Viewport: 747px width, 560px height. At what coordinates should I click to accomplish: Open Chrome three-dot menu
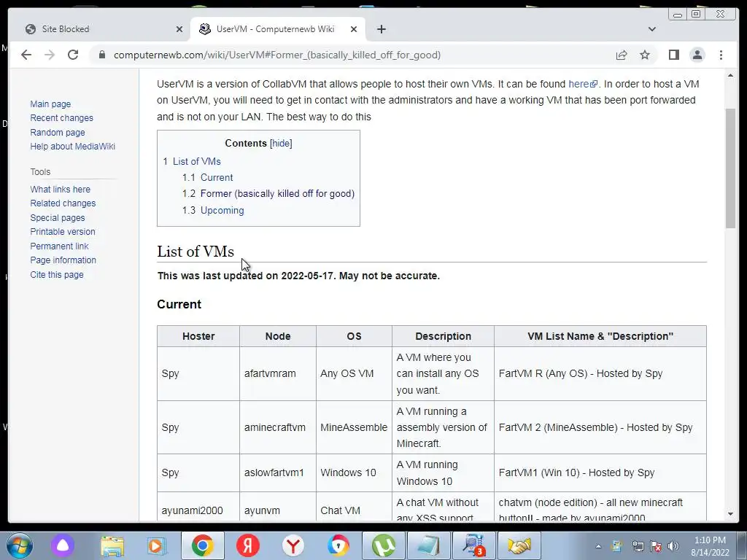(x=721, y=55)
